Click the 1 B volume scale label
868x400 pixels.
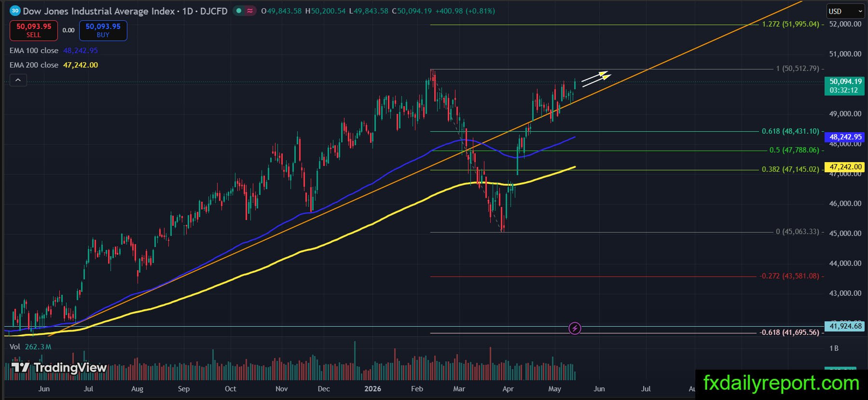click(x=834, y=348)
